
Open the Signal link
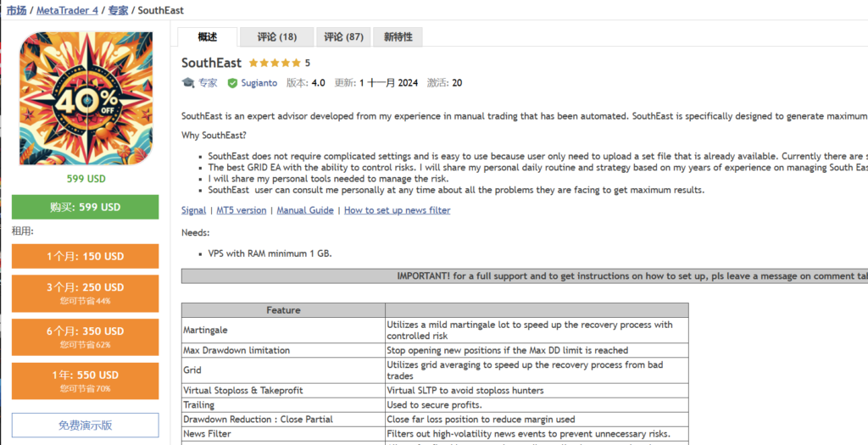[193, 210]
